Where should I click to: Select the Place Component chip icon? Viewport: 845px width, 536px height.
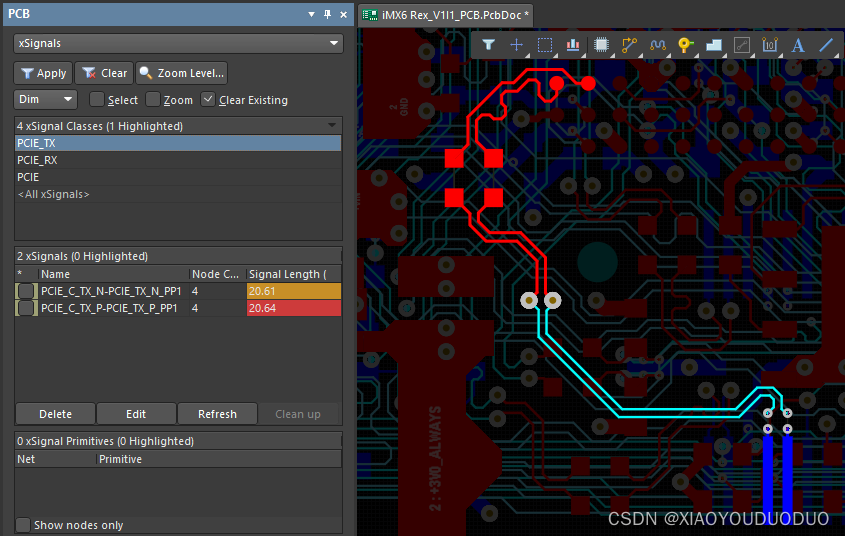click(601, 45)
